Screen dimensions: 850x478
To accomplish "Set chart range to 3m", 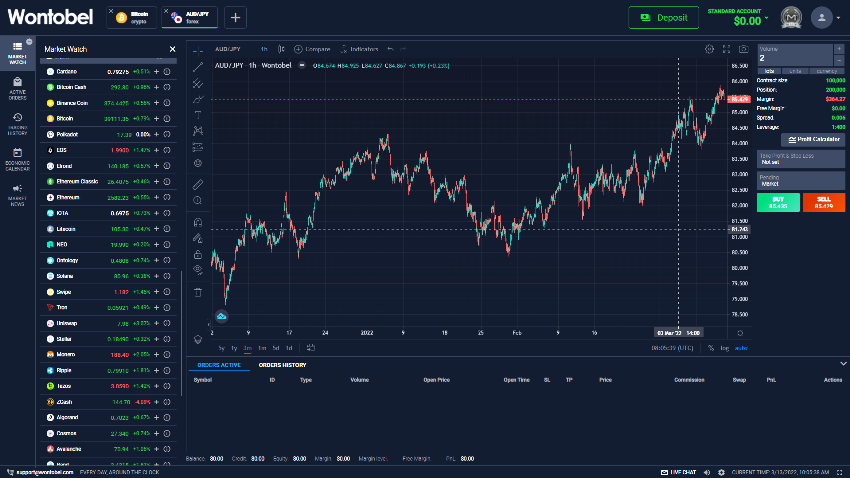I will click(x=248, y=348).
